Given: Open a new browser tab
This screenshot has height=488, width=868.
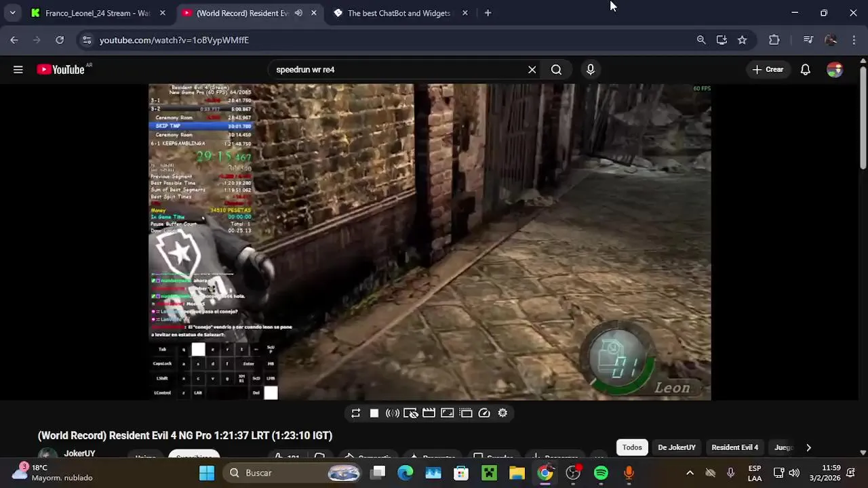Looking at the screenshot, I should tap(488, 13).
